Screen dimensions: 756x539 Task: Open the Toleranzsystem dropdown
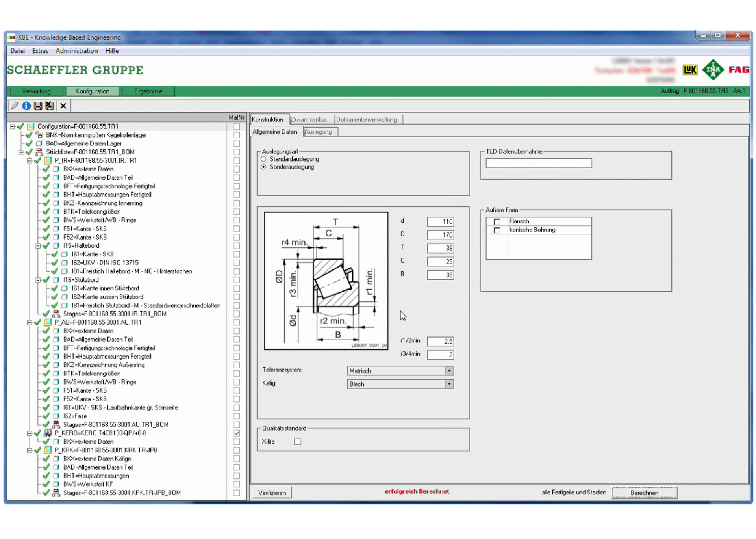coord(449,371)
